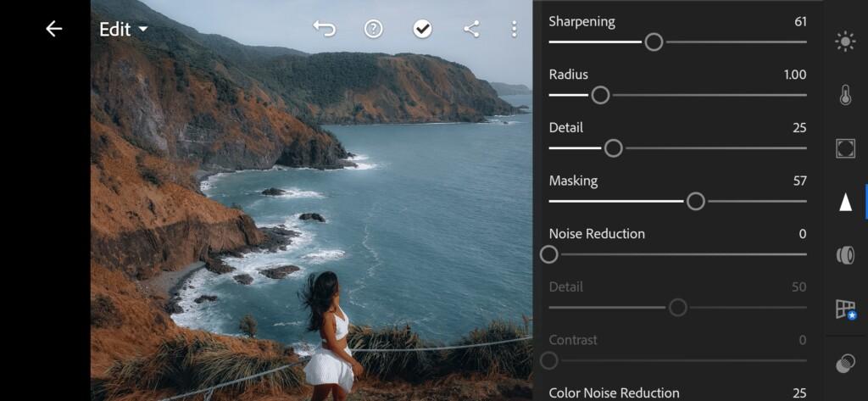Click the Contrast slider handle
868x401 pixels.
coord(548,360)
